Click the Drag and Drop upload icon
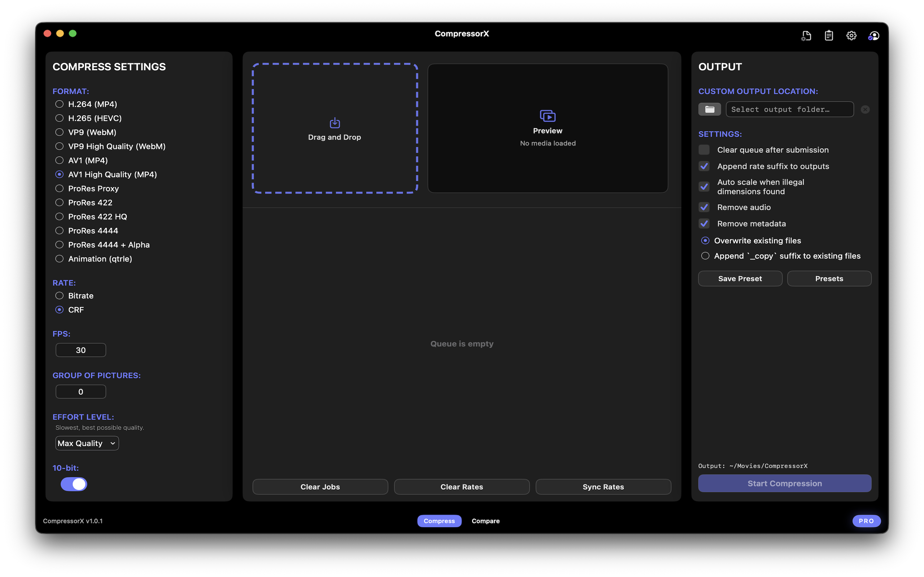The height and width of the screenshot is (577, 924). [x=334, y=123]
